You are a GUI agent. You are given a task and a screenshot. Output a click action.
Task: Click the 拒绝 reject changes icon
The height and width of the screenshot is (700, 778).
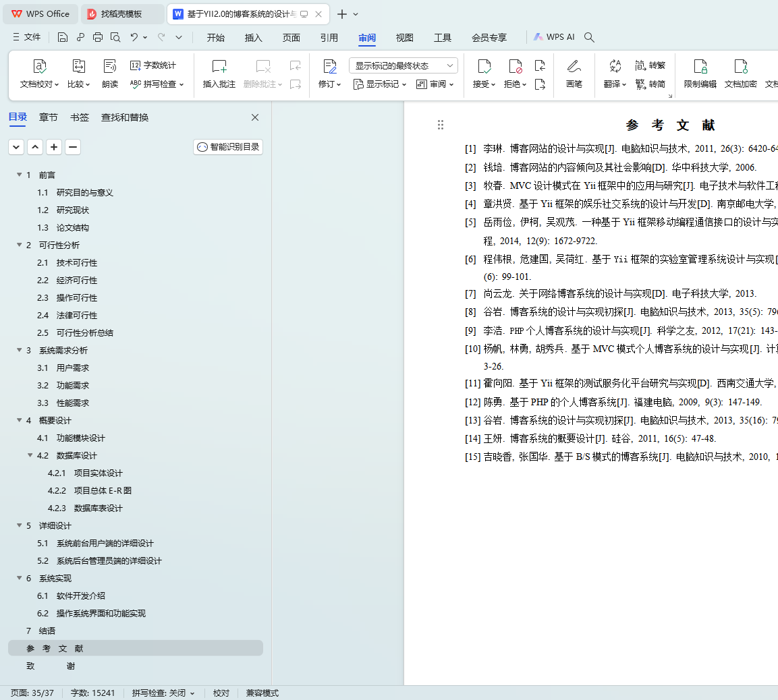tap(515, 67)
